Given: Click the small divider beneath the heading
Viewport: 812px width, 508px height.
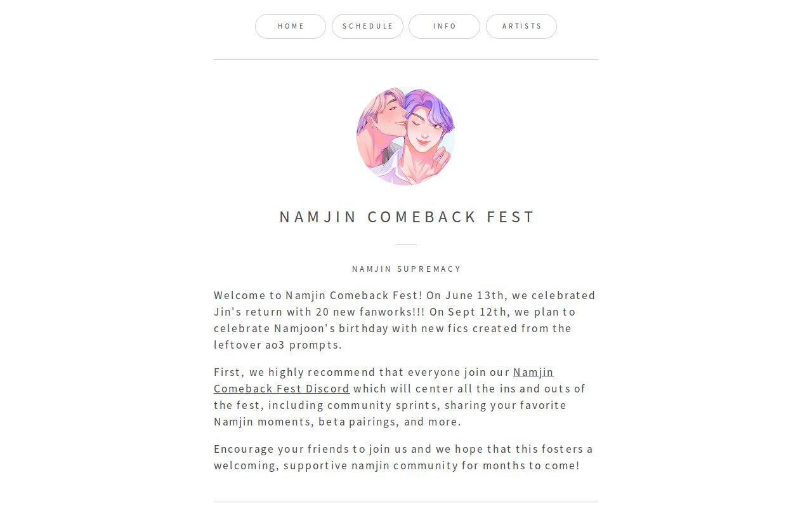Looking at the screenshot, I should point(405,244).
